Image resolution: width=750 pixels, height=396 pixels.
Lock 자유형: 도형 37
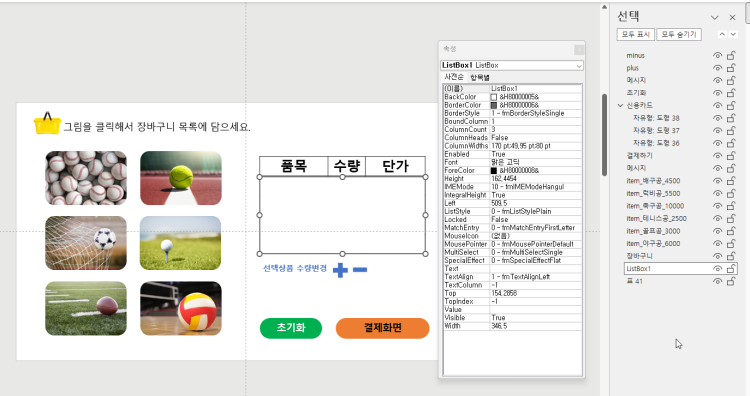pyautogui.click(x=731, y=130)
